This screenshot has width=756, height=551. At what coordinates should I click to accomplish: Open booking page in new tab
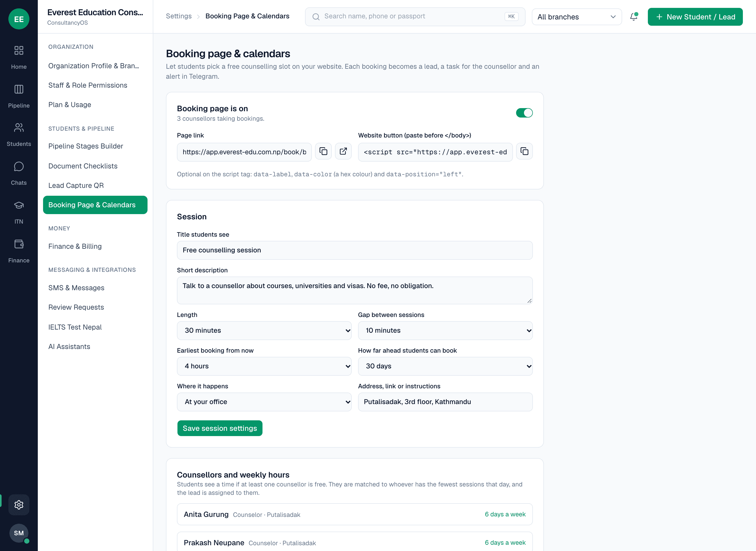343,151
